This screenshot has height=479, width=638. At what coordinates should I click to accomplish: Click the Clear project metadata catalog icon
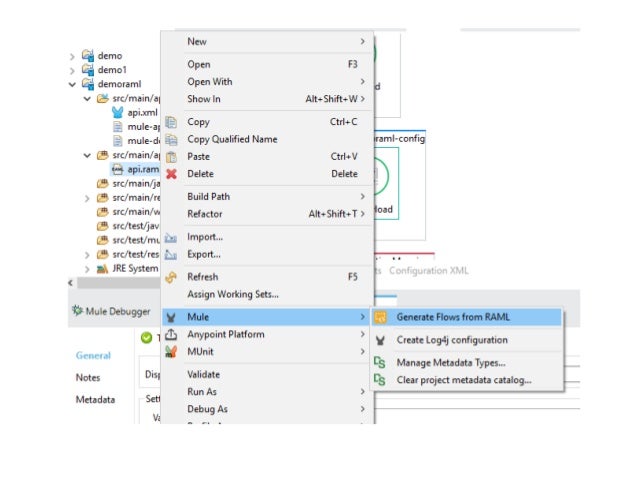(x=379, y=380)
